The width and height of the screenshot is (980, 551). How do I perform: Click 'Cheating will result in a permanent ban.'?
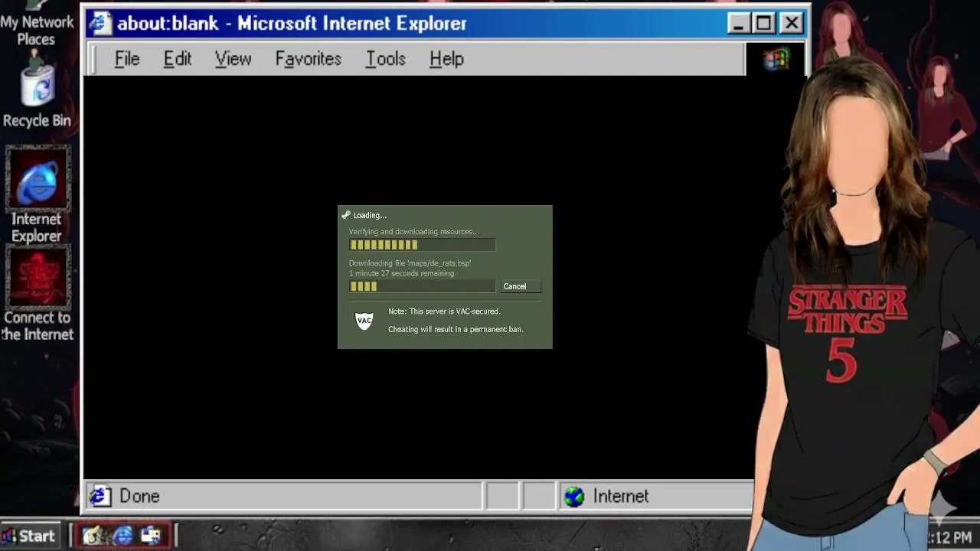click(456, 329)
